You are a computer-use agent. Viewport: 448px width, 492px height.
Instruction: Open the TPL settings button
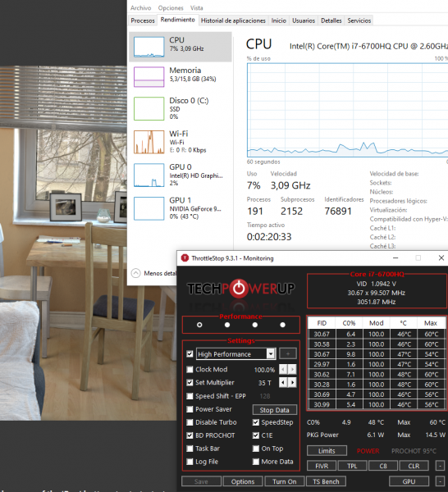tap(352, 466)
